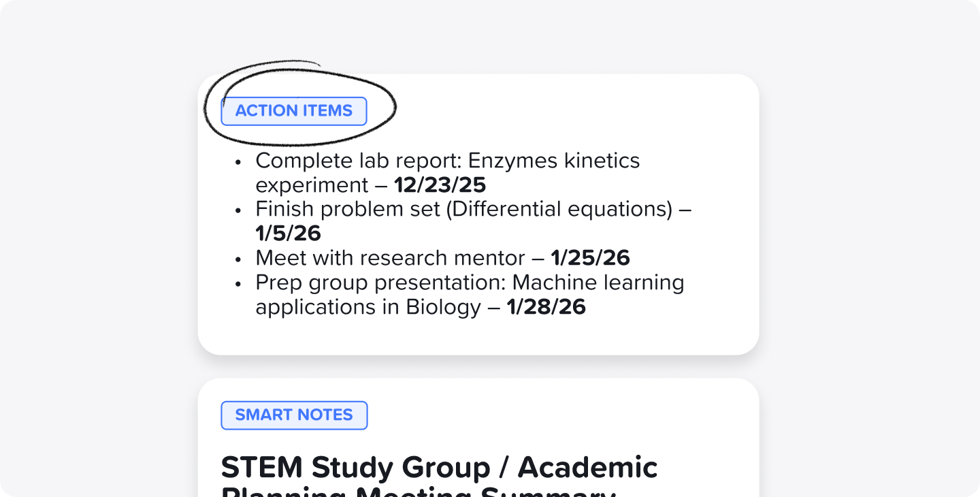Click the bullet beside the group presentation task
The width and height of the screenshot is (980, 497).
(238, 284)
